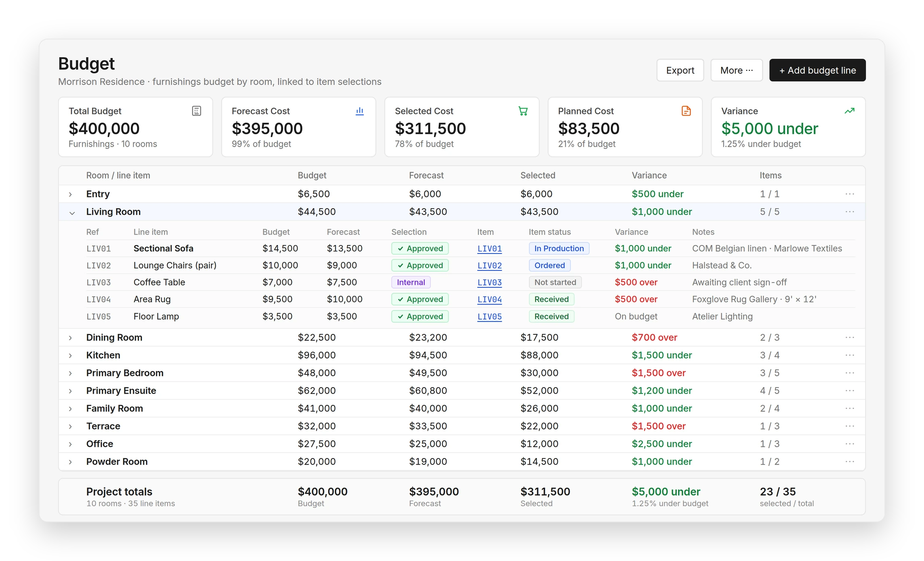Click Add budget line button

(817, 70)
